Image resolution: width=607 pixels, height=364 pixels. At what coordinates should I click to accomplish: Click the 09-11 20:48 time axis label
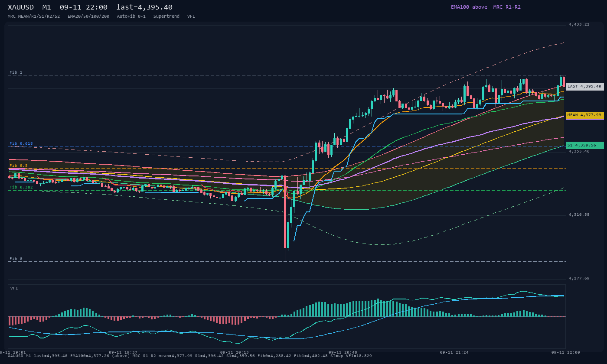(x=343, y=352)
